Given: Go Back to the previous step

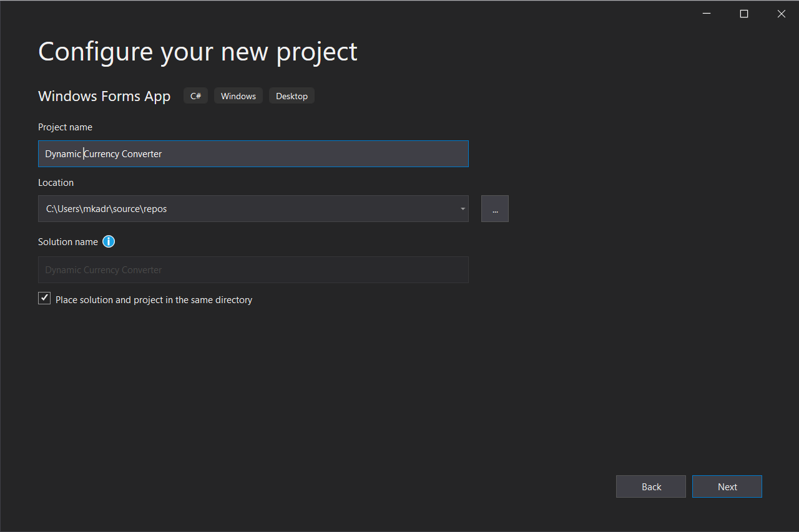Looking at the screenshot, I should click(x=651, y=486).
